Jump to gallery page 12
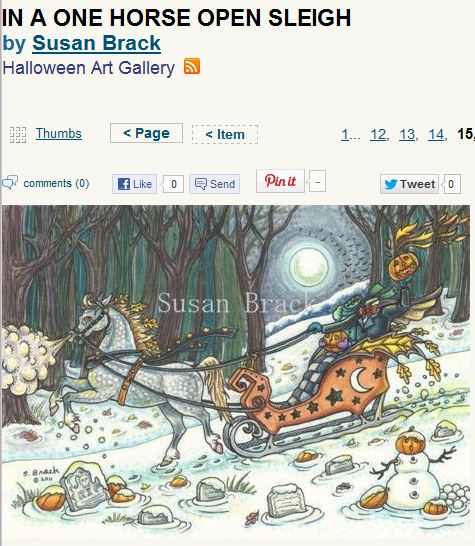This screenshot has width=475, height=546. point(378,134)
